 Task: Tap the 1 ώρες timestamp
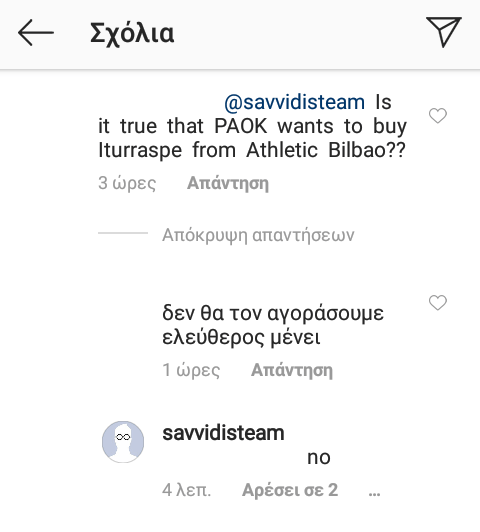point(191,370)
